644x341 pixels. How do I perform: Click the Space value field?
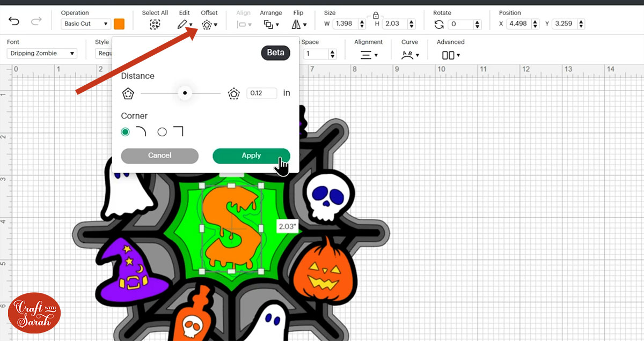tap(316, 54)
